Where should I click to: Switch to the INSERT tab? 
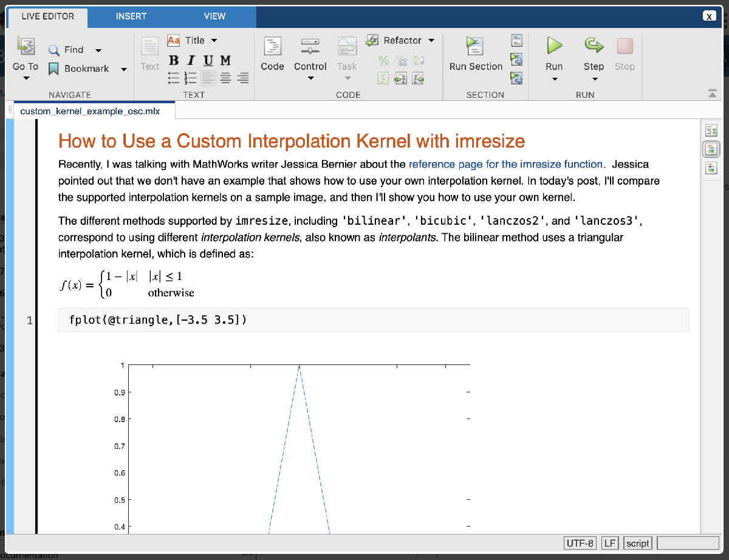(131, 16)
